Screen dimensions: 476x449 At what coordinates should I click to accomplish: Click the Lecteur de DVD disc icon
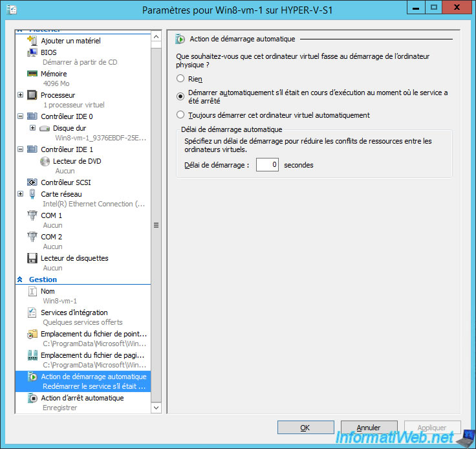tap(45, 161)
